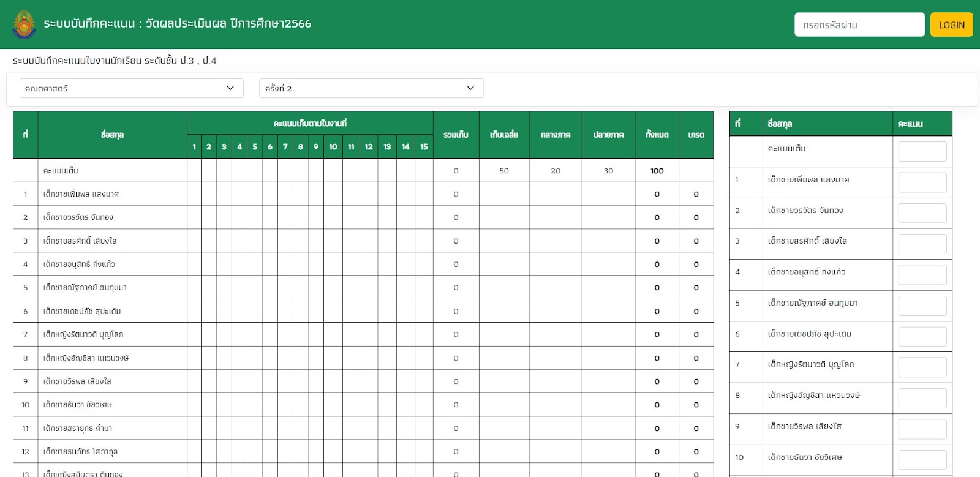Click the รวมเก็บ column header
The width and height of the screenshot is (980, 477).
[x=456, y=135]
